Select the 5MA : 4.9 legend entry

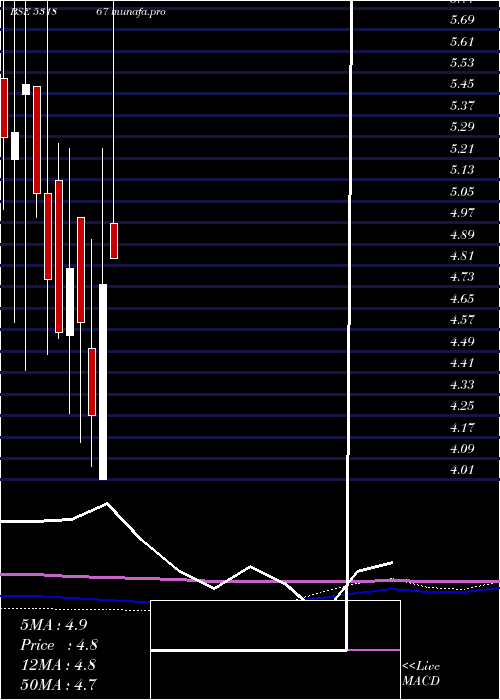coord(54,625)
